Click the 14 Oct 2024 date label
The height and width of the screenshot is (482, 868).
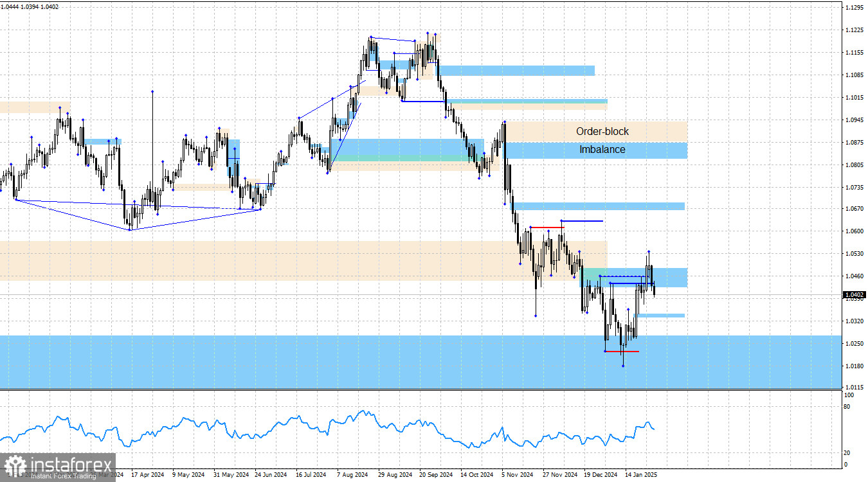pyautogui.click(x=478, y=475)
